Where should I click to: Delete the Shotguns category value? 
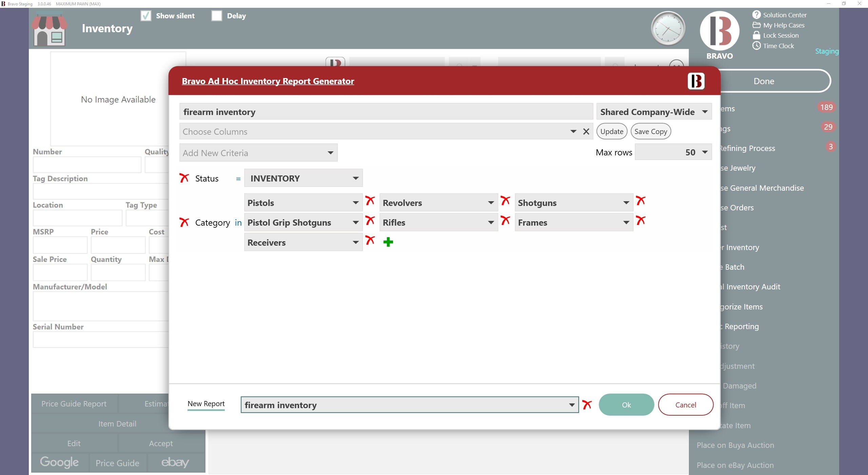(640, 201)
